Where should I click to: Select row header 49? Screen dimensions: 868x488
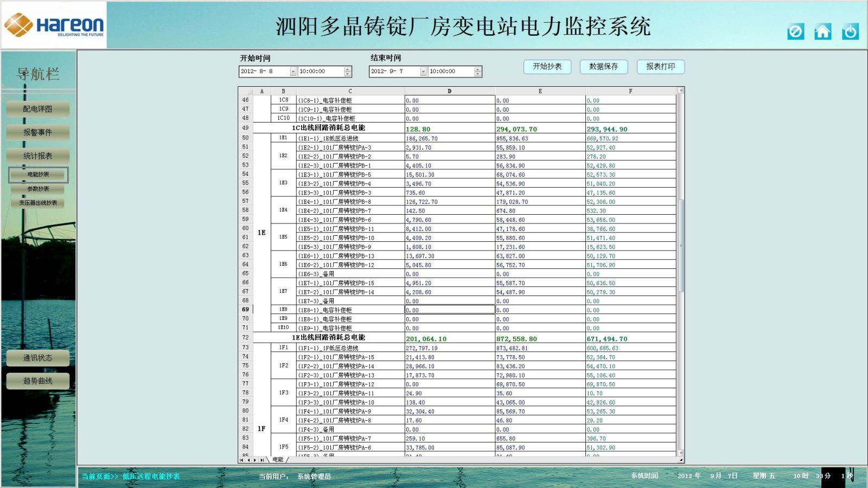point(245,128)
